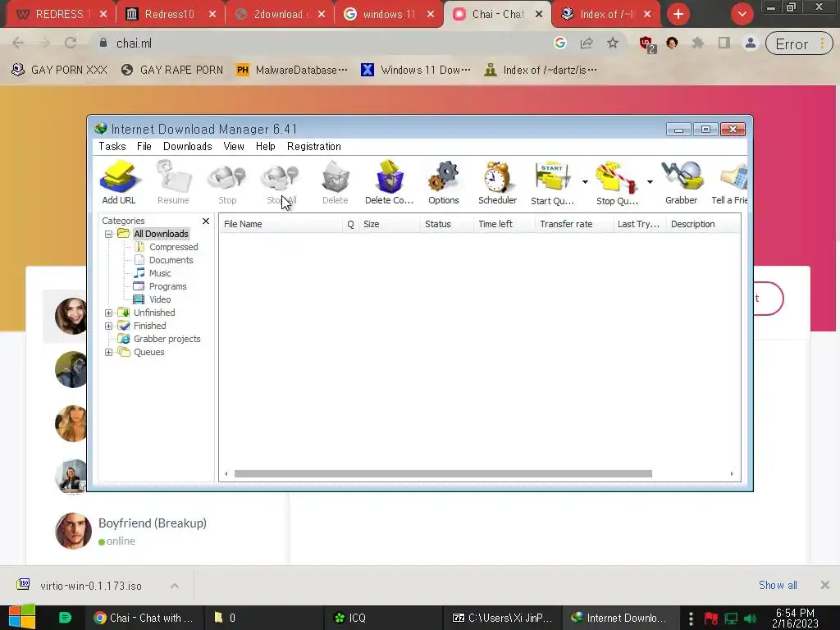Click the Delete Completed toolbar icon
840x630 pixels.
tap(389, 182)
